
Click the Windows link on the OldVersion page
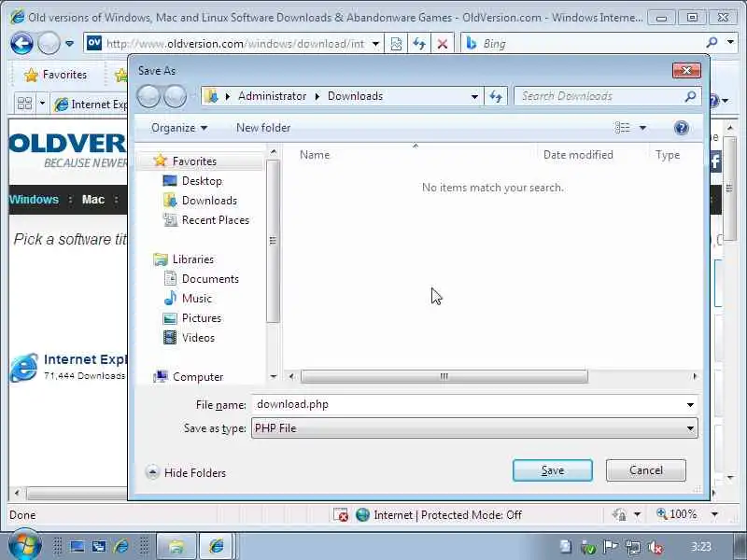pyautogui.click(x=34, y=200)
